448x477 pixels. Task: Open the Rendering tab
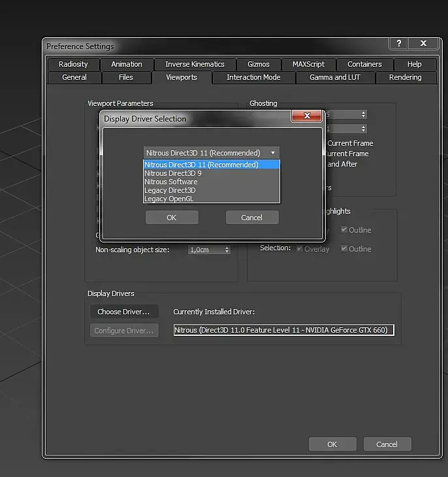click(406, 77)
